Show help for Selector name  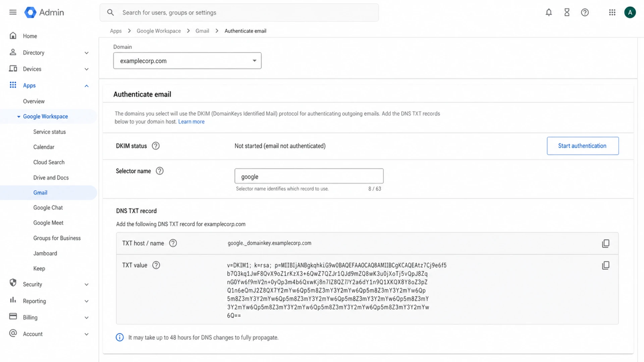[x=160, y=171]
